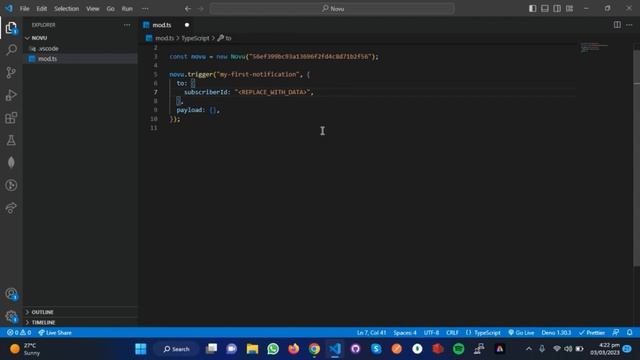Open the Extensions view
Screen dimensions: 640x360
pos(11,118)
